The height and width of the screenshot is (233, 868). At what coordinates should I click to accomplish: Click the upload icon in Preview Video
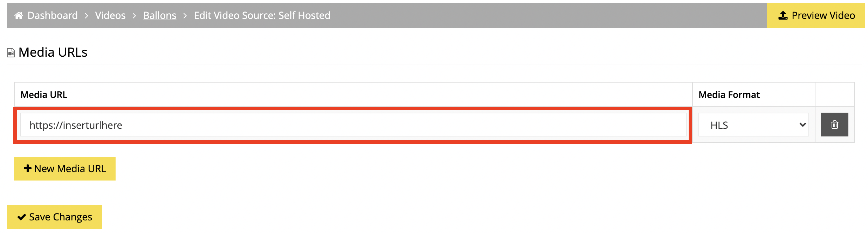tap(783, 15)
